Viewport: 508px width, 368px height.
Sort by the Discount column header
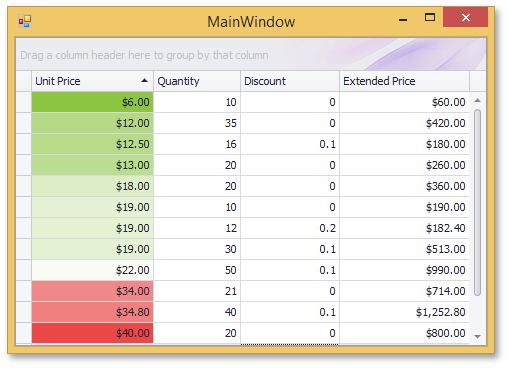click(290, 81)
